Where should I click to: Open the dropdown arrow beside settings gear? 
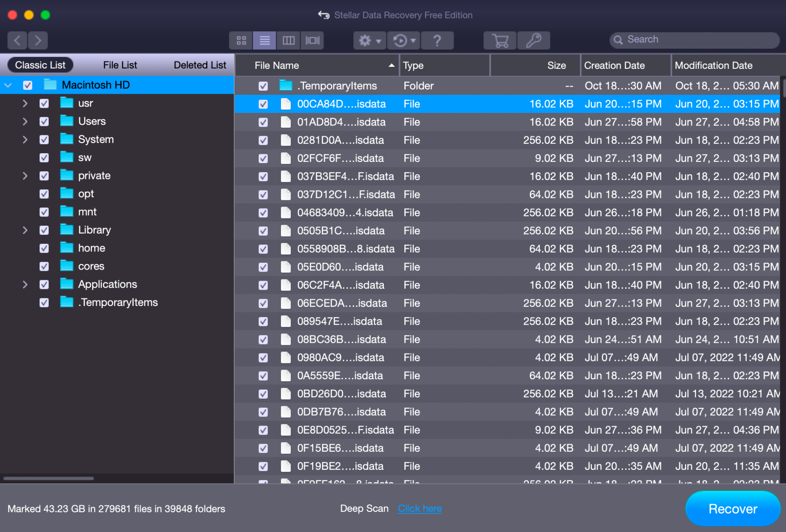(379, 41)
